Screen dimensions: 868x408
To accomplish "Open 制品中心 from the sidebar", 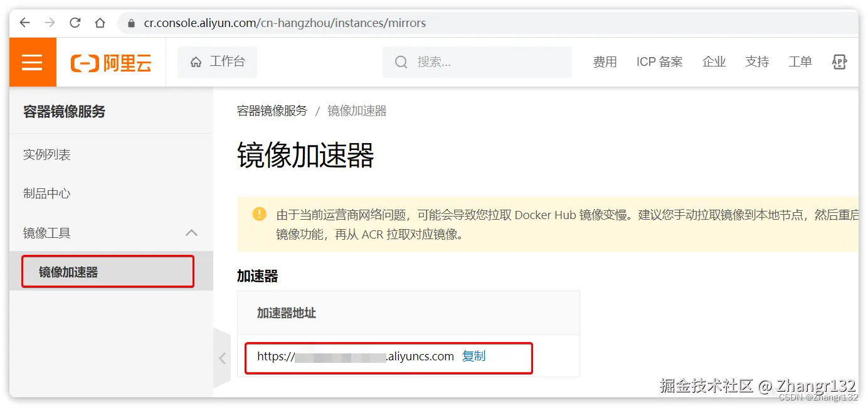I will click(x=46, y=193).
